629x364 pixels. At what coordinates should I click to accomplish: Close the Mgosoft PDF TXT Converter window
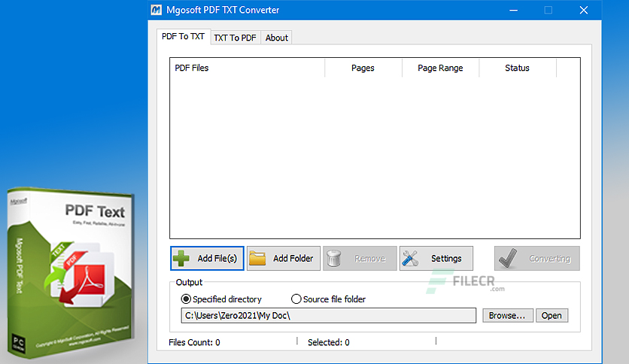[x=584, y=10]
